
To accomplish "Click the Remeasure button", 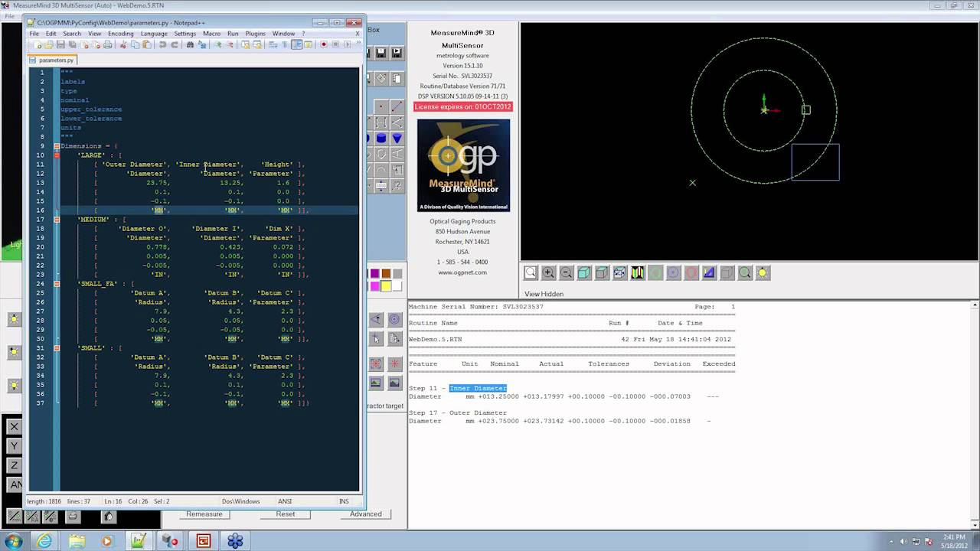I will [204, 514].
